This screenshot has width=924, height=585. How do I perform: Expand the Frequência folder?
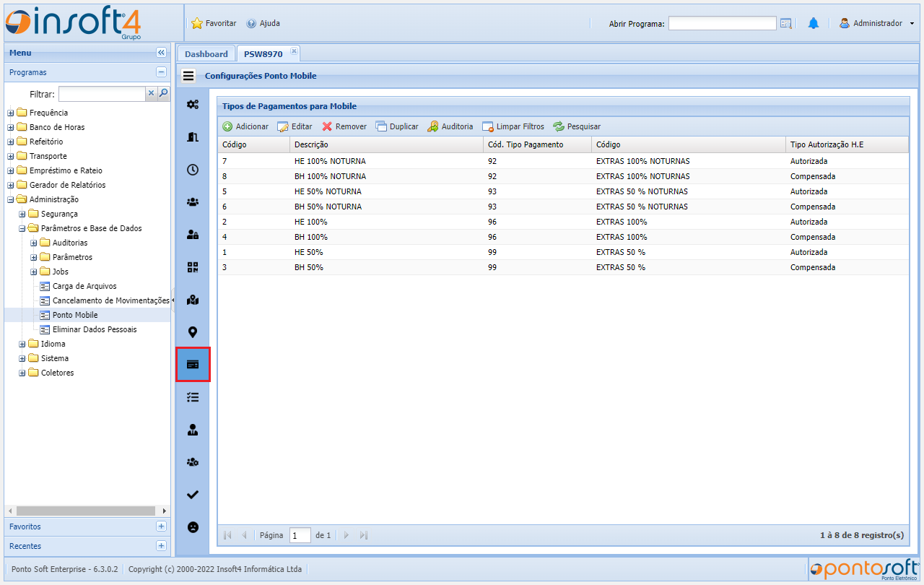pyautogui.click(x=11, y=113)
